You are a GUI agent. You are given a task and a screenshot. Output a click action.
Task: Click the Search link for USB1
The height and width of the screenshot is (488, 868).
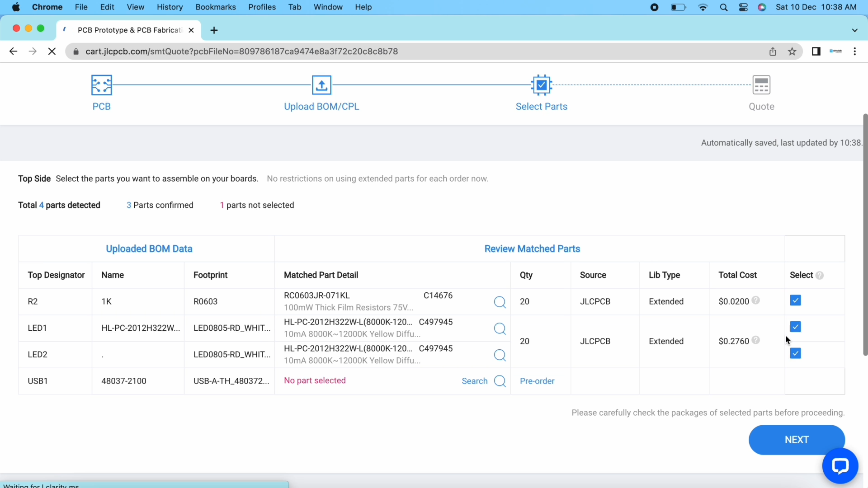(475, 381)
